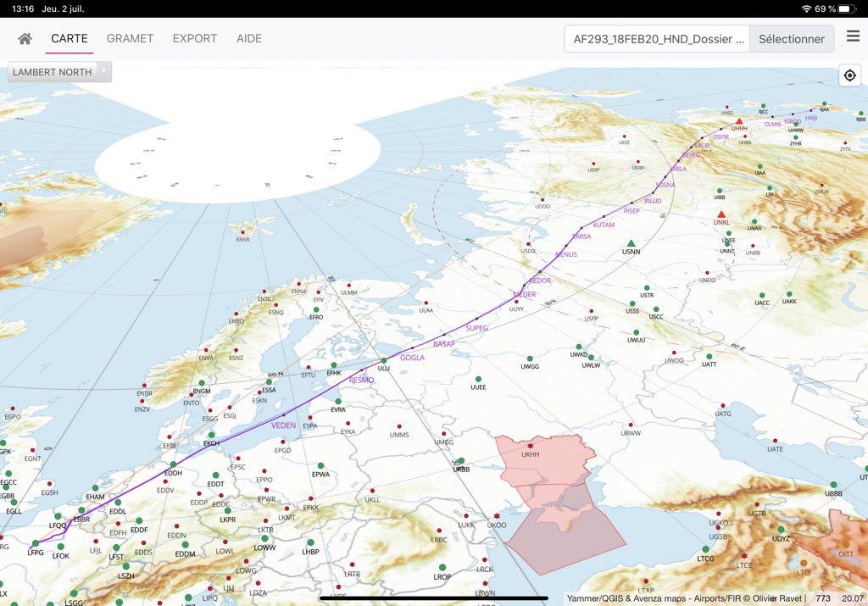
Task: Click the location crosshair icon on the map
Action: point(849,75)
